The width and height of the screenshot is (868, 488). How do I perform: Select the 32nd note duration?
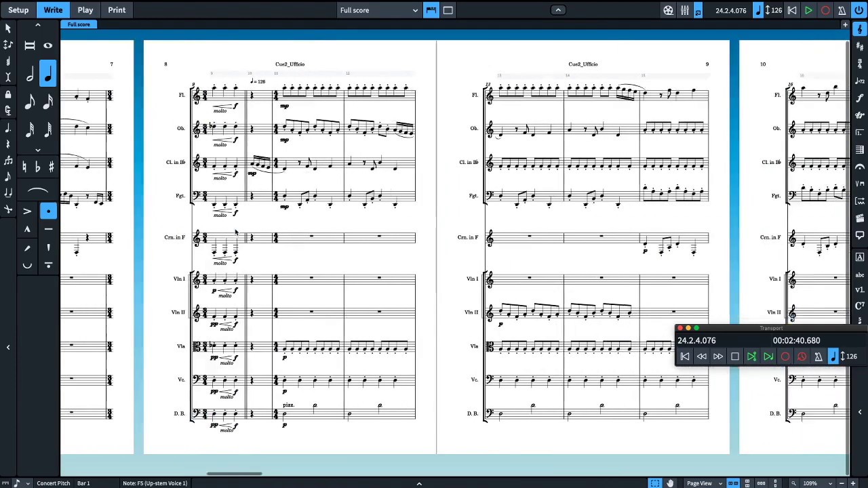click(30, 130)
